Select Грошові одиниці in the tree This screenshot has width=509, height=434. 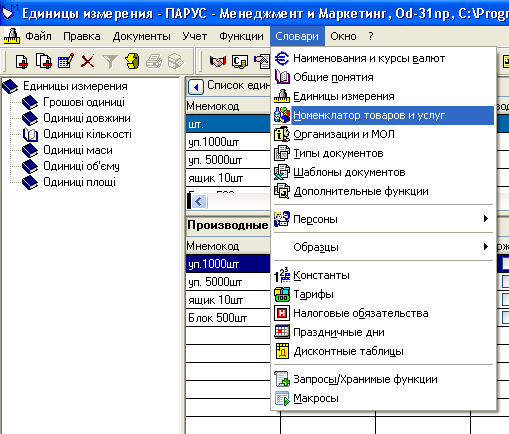pyautogui.click(x=84, y=102)
